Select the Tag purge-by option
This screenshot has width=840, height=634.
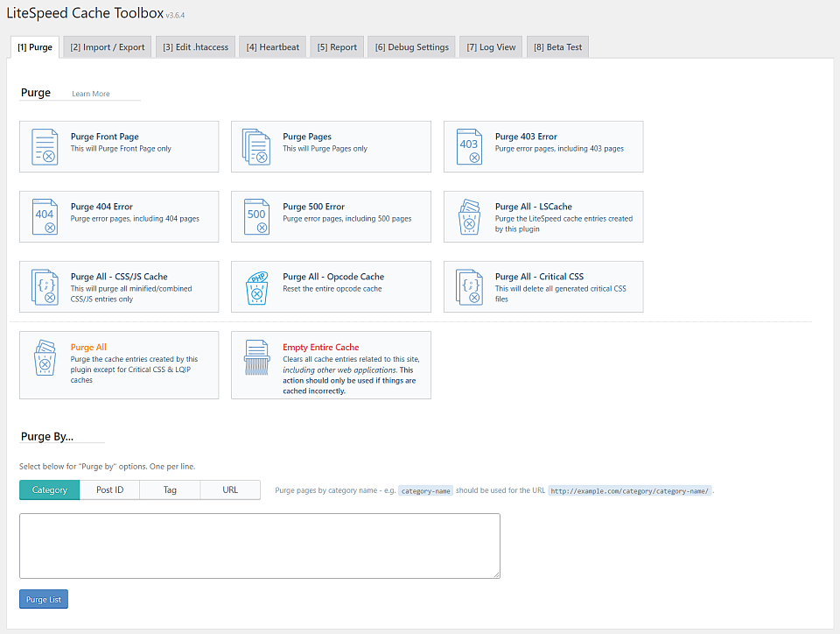(170, 490)
